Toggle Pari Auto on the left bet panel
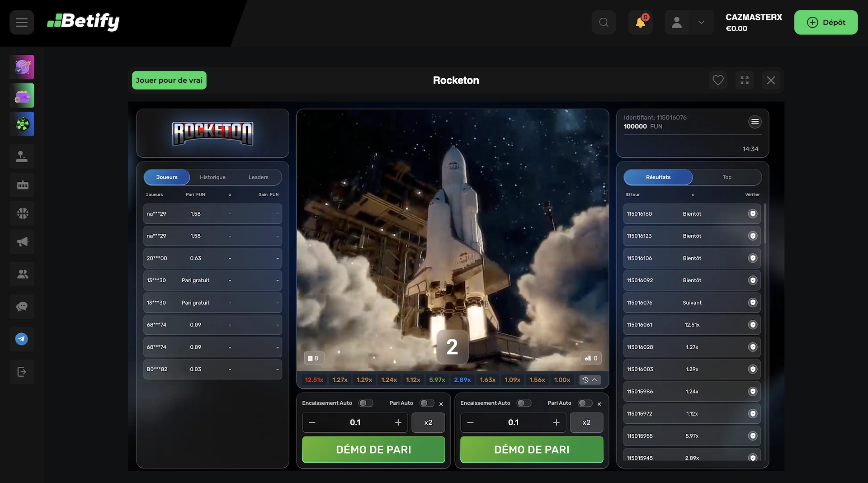The width and height of the screenshot is (868, 483). coord(427,402)
